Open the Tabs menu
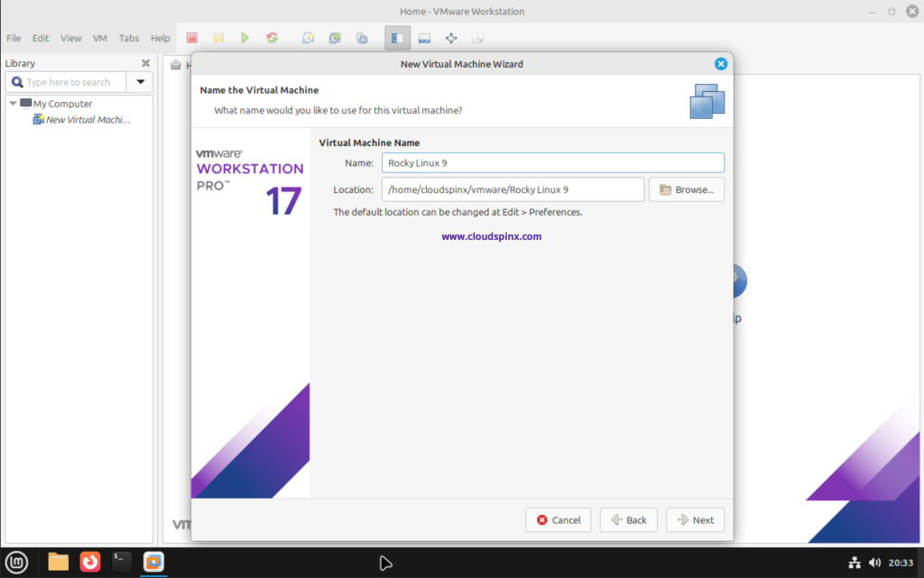 129,38
